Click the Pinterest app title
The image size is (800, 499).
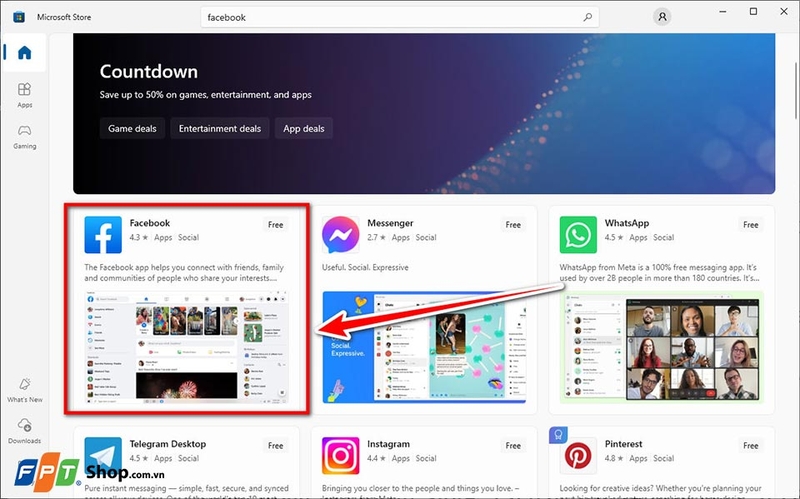(623, 444)
